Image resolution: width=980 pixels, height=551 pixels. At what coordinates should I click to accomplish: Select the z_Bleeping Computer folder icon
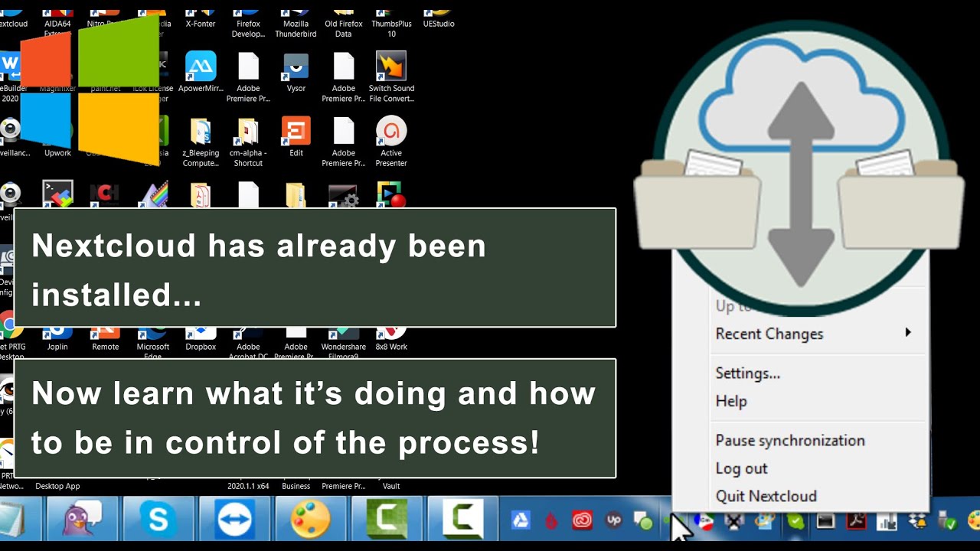tap(201, 132)
